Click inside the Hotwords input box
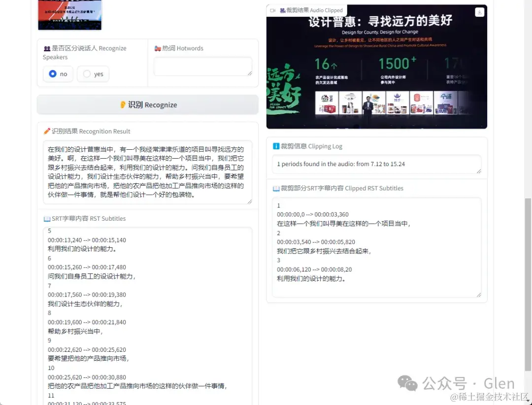The width and height of the screenshot is (532, 405). [x=202, y=66]
